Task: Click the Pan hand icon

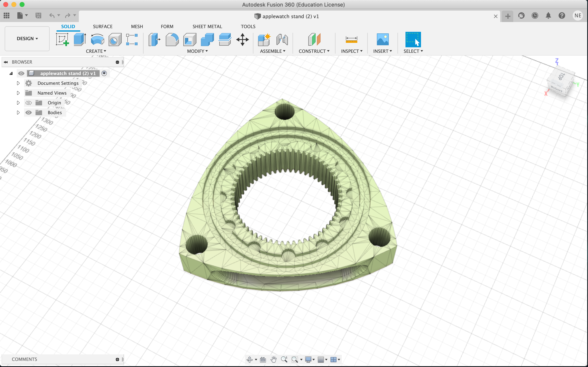Action: 274,359
